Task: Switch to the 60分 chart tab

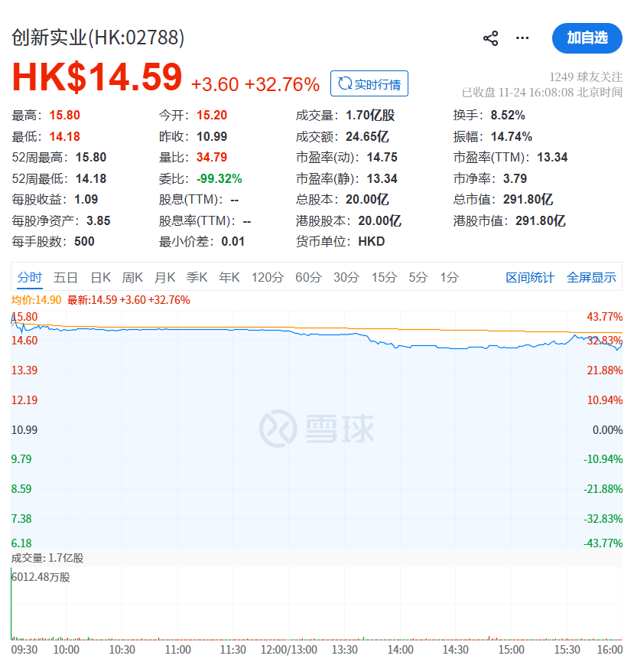Action: tap(308, 277)
